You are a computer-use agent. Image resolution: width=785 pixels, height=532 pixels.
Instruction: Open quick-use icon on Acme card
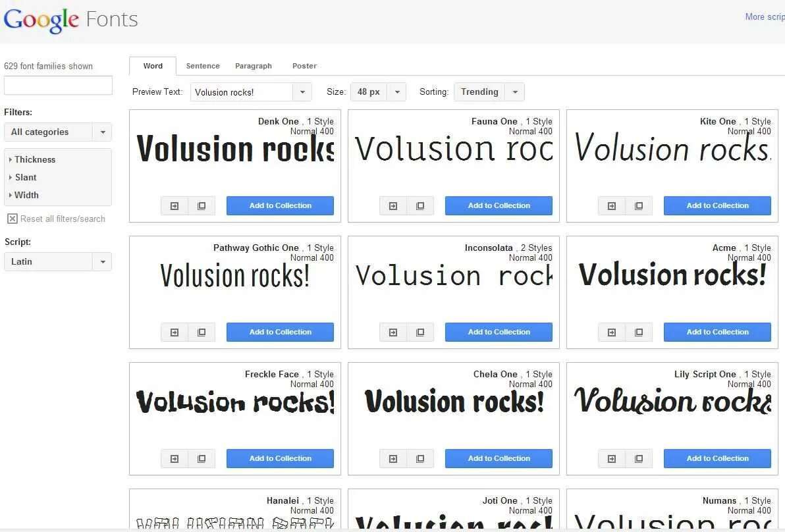612,332
